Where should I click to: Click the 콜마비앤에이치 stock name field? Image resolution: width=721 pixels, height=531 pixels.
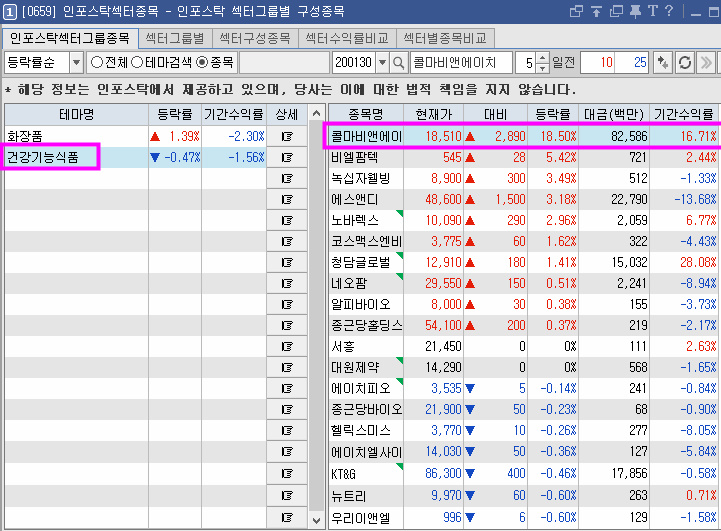(x=461, y=63)
